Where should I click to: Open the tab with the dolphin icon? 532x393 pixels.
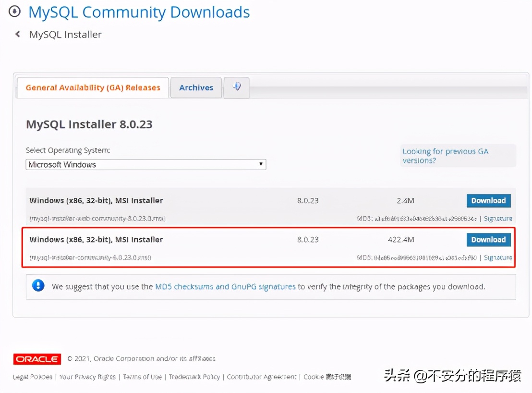pos(237,87)
